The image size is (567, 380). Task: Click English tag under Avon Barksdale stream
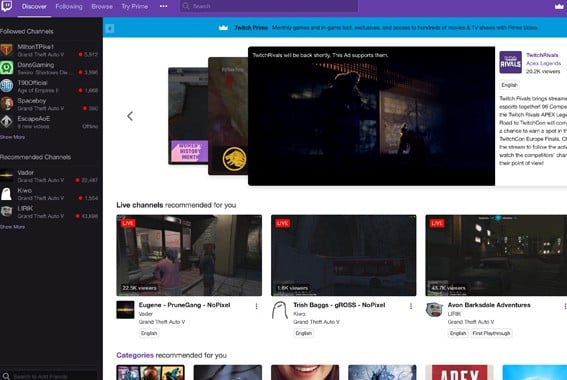click(x=458, y=333)
